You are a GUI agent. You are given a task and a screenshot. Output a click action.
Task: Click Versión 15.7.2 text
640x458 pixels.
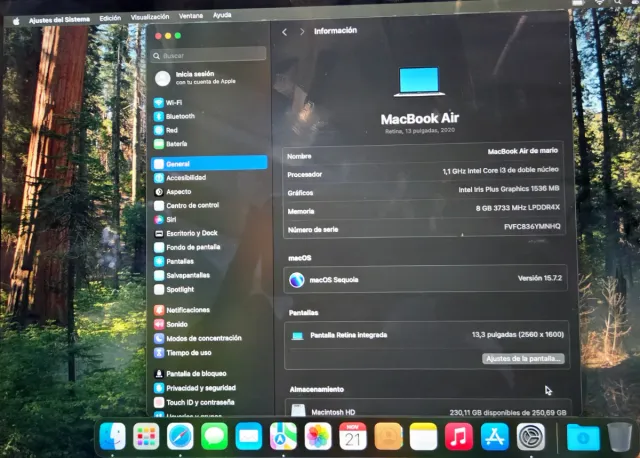[x=540, y=278]
